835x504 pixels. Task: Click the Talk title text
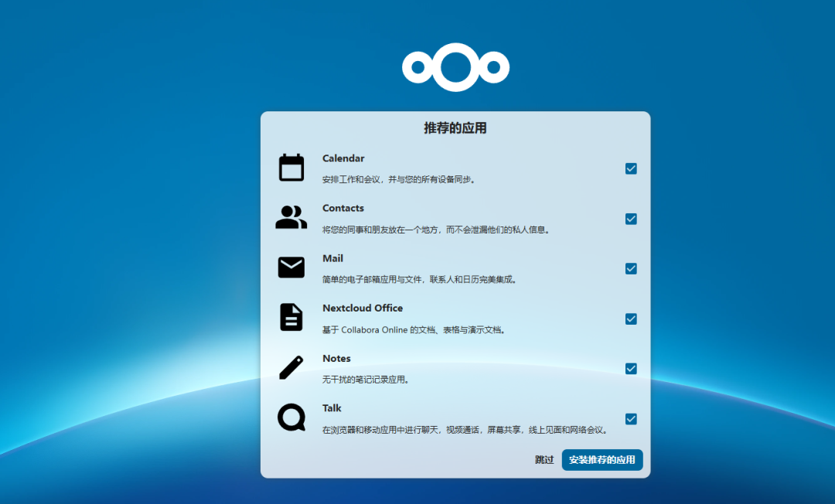point(332,408)
